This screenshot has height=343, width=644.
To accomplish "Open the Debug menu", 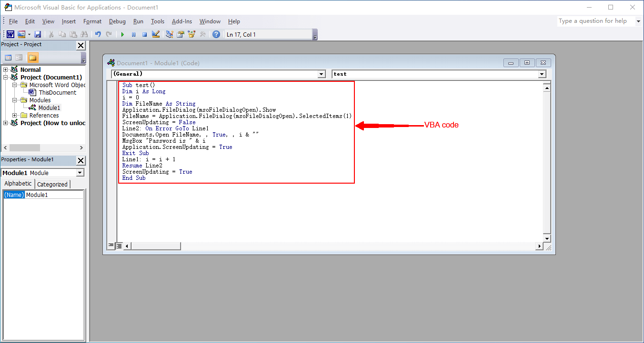I will (x=117, y=21).
